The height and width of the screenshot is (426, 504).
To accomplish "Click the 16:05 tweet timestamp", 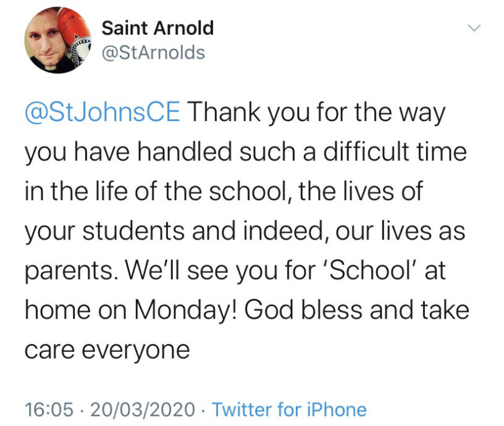I will pyautogui.click(x=49, y=409).
